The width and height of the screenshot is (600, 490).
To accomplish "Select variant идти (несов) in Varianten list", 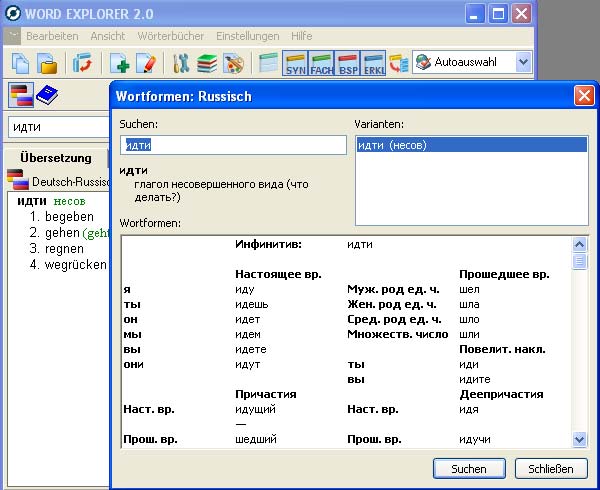I will (x=471, y=145).
